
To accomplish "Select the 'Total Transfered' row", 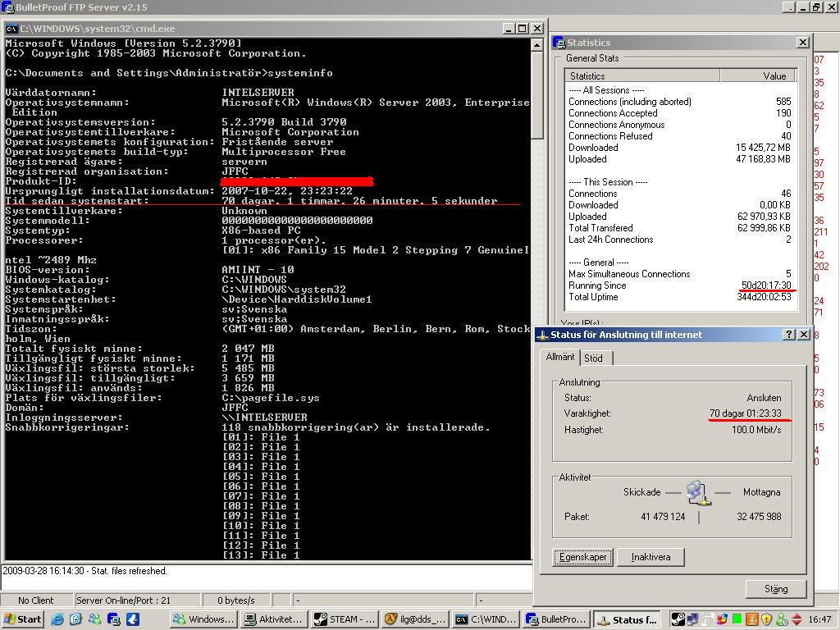I will point(680,228).
